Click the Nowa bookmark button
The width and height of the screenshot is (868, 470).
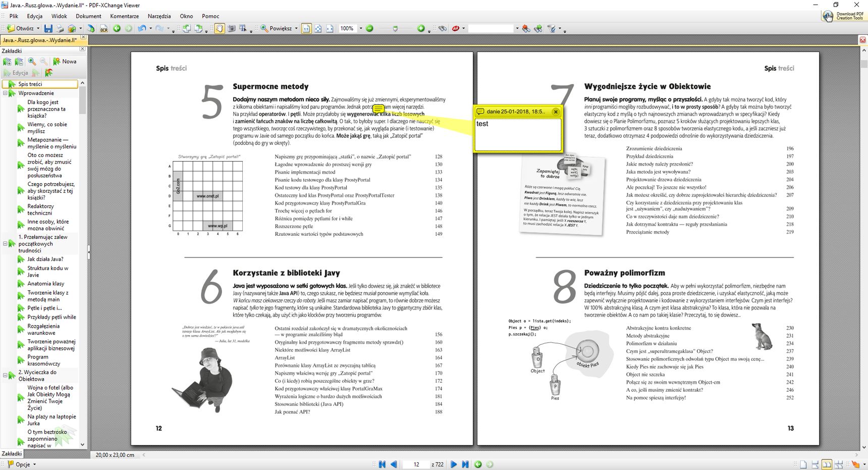(x=65, y=62)
